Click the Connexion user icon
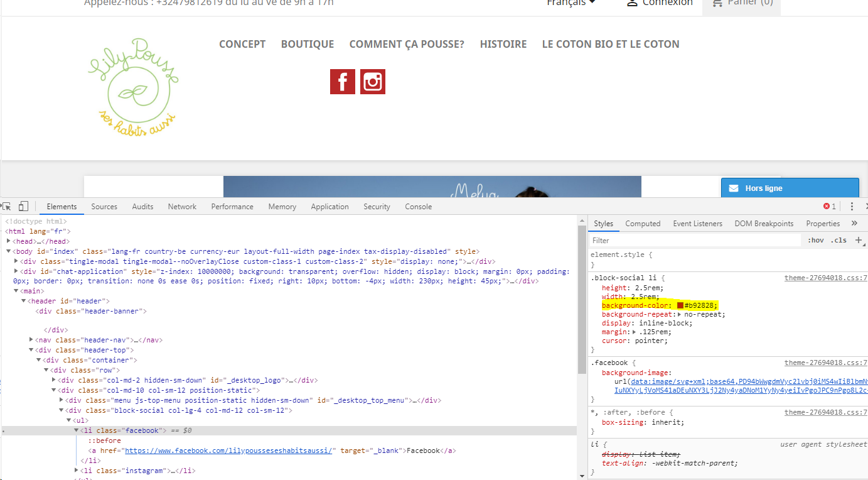 coord(632,3)
